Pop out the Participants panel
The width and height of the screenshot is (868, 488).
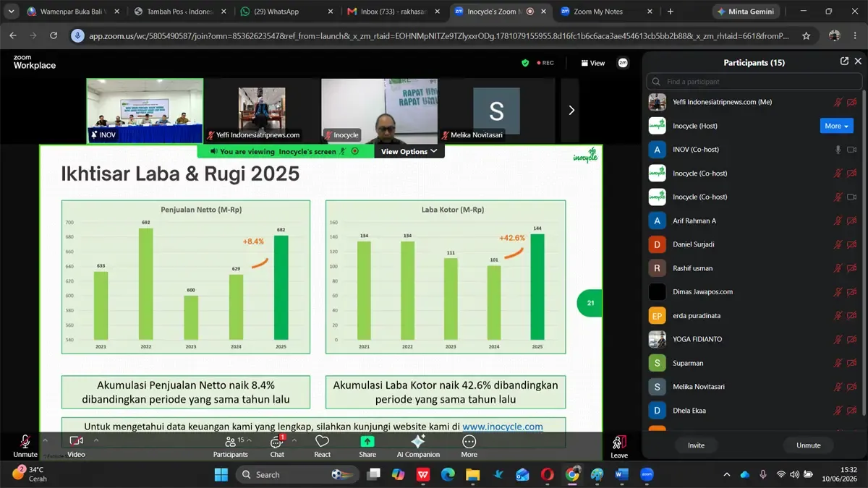tap(844, 62)
